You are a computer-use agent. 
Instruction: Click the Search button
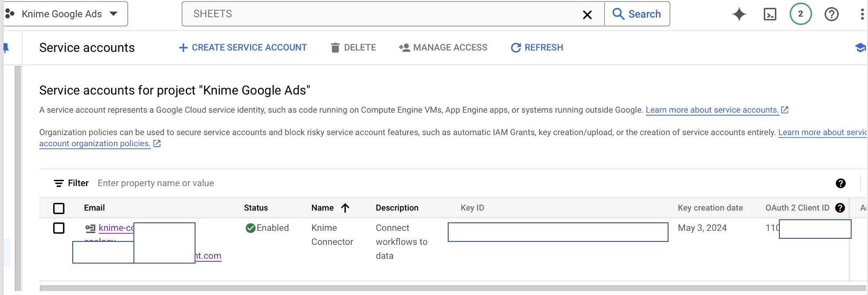[637, 14]
